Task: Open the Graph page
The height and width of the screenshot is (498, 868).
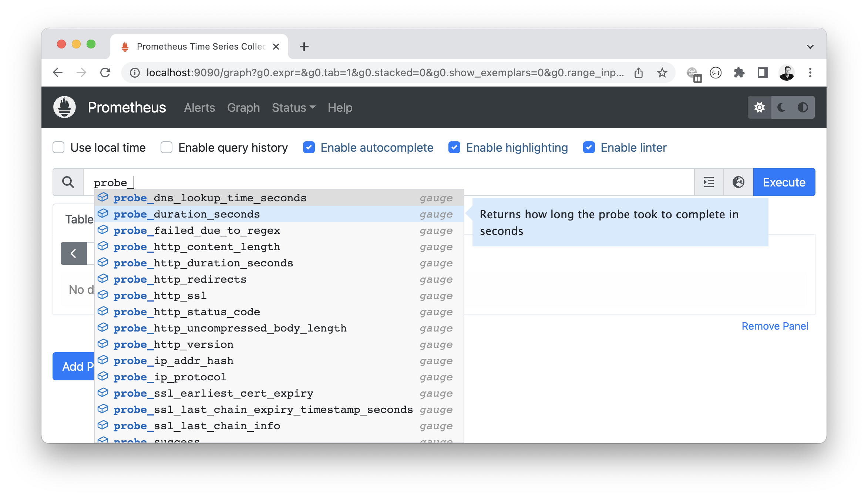Action: tap(243, 108)
